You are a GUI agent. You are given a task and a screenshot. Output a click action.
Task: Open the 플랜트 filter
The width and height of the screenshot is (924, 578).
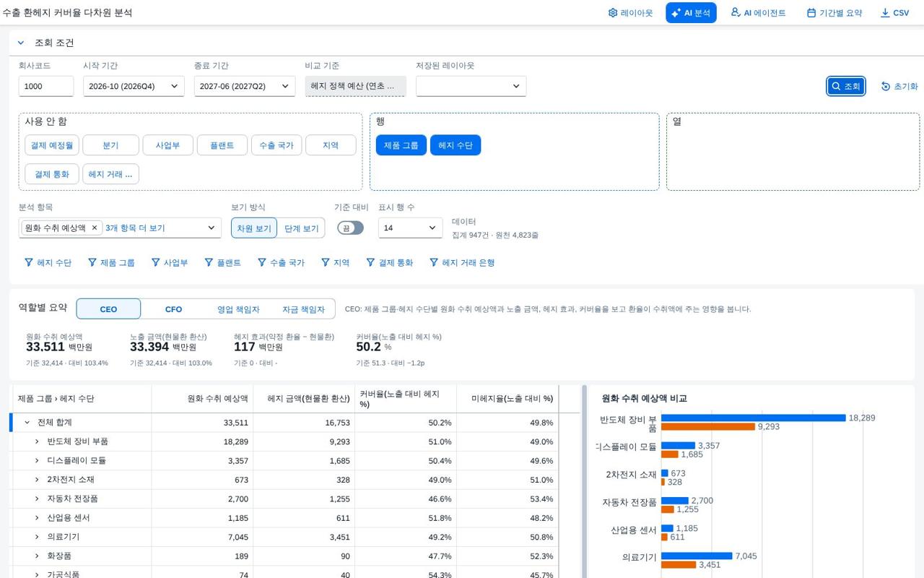(222, 263)
